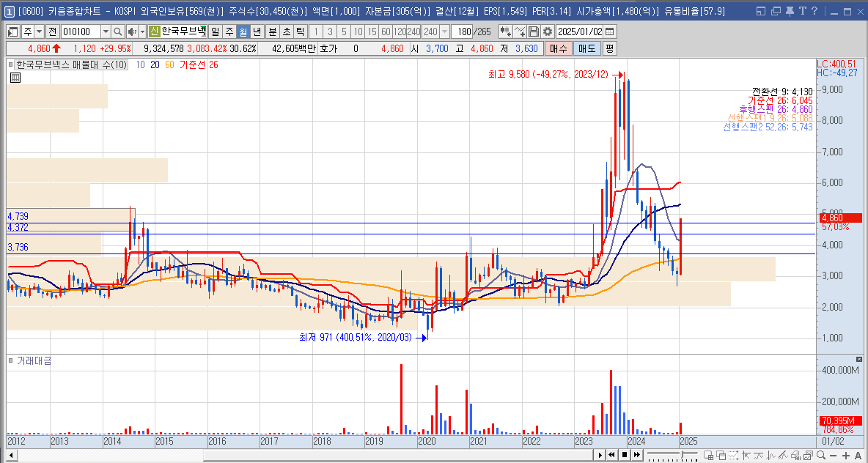Click the green 신 badge icon
Viewport: 868px width, 463px height.
pos(155,32)
